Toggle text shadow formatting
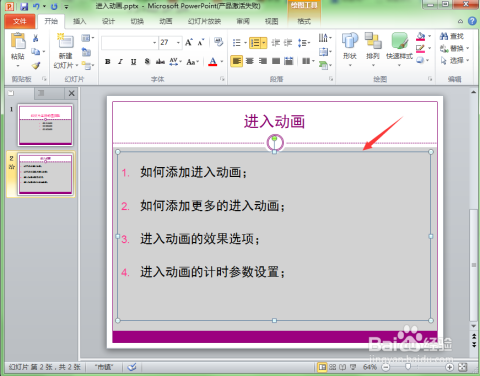Screen dimensions: 480x376 coord(147,61)
